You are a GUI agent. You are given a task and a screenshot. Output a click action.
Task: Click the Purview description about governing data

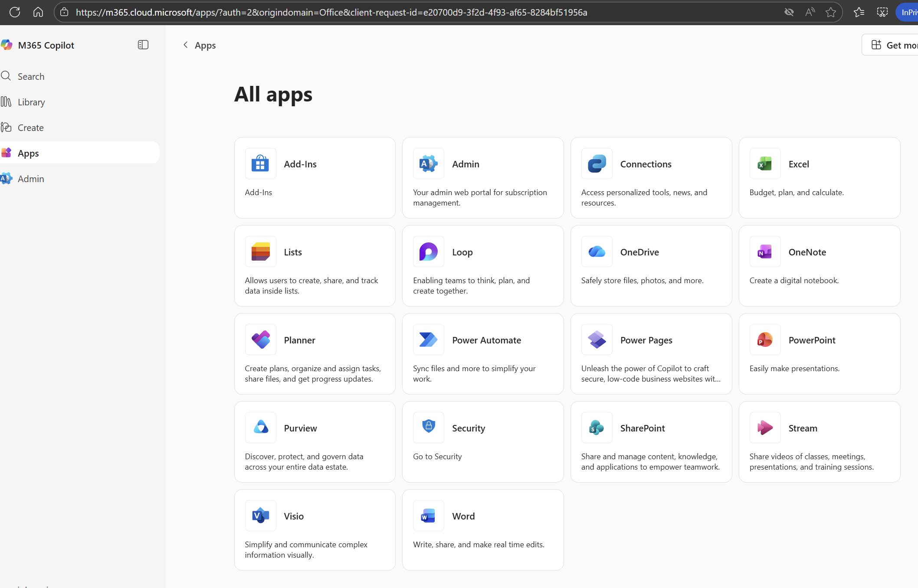(304, 462)
